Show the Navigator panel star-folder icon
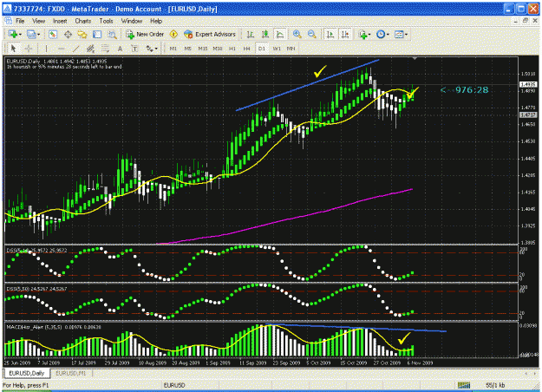This screenshot has width=542, height=392. point(82,34)
